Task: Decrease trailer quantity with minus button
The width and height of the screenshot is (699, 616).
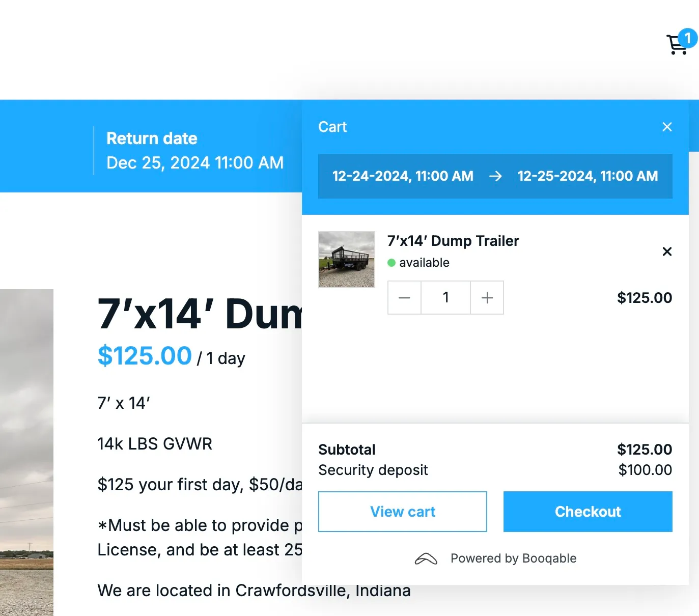Action: point(404,298)
